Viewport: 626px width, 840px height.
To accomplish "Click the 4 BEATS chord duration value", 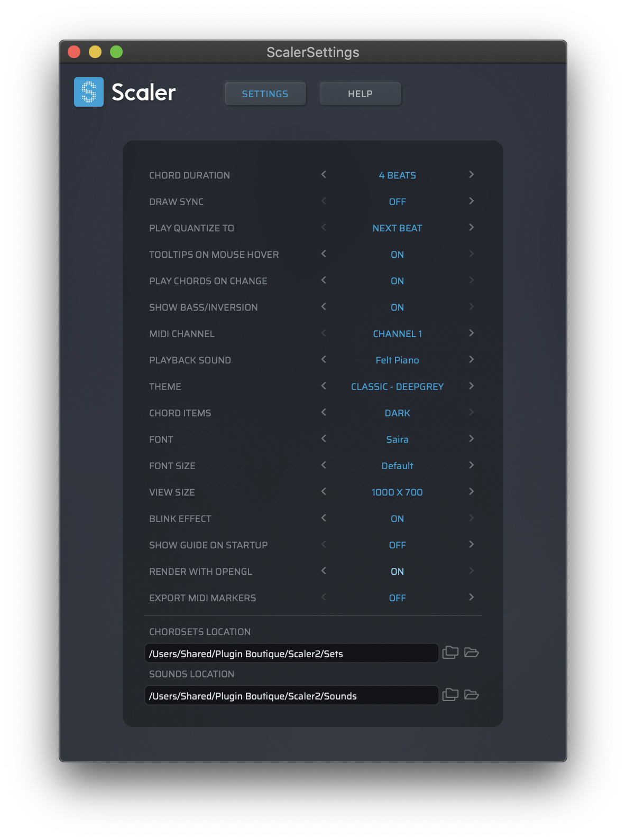I will click(x=398, y=175).
